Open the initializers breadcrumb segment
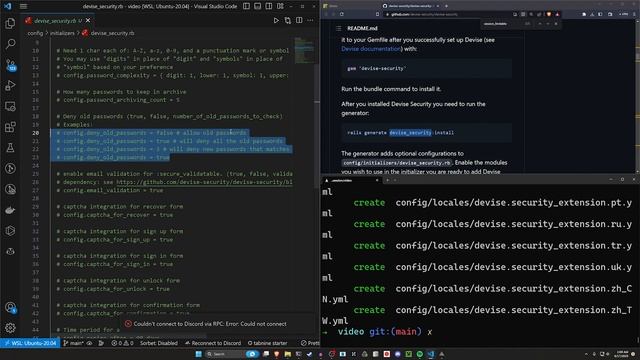 point(62,33)
